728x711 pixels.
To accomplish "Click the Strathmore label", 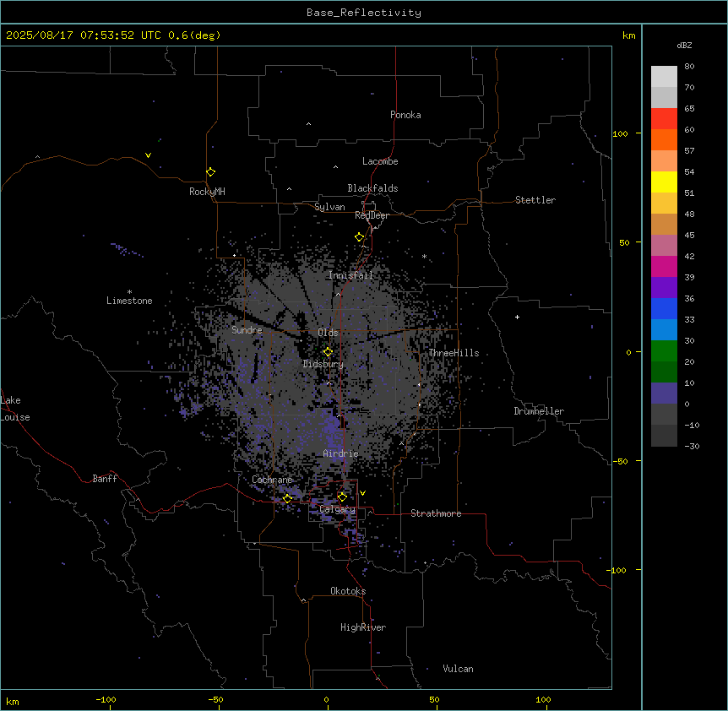I will point(436,513).
